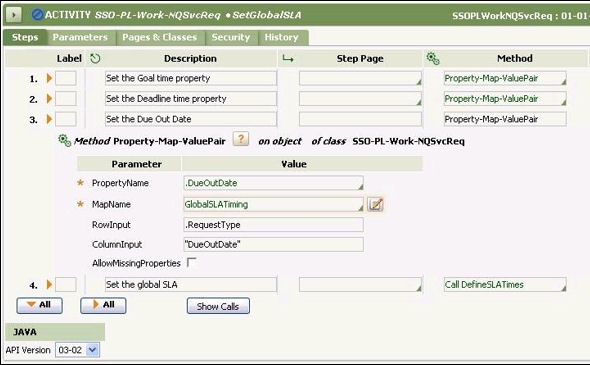Click the step page arrow icon in header

(x=288, y=59)
